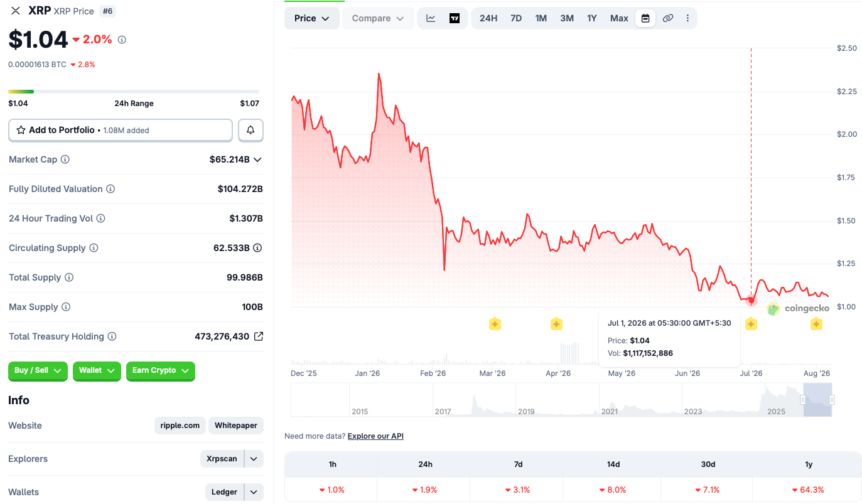Click Add to Portfolio button
The width and height of the screenshot is (862, 504).
[x=121, y=130]
